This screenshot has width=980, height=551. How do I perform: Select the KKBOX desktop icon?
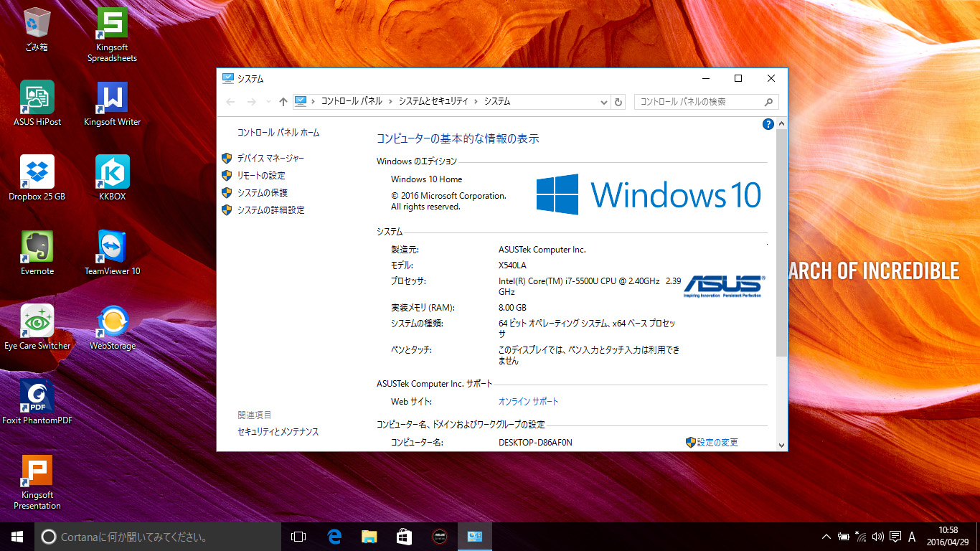tap(112, 178)
